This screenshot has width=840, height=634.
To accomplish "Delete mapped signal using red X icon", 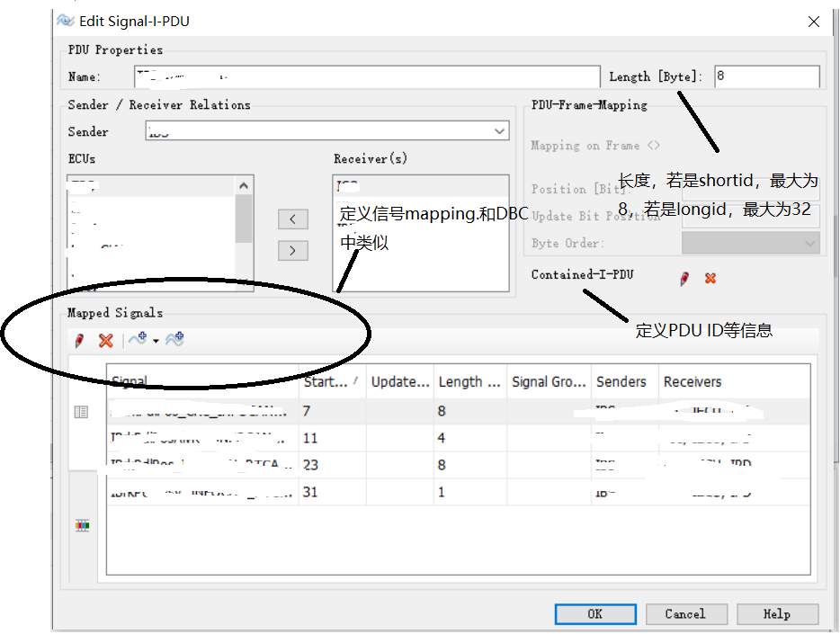I will [106, 341].
